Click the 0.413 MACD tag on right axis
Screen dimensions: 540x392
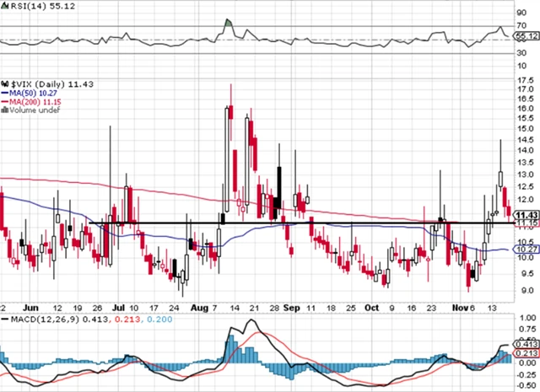click(526, 344)
